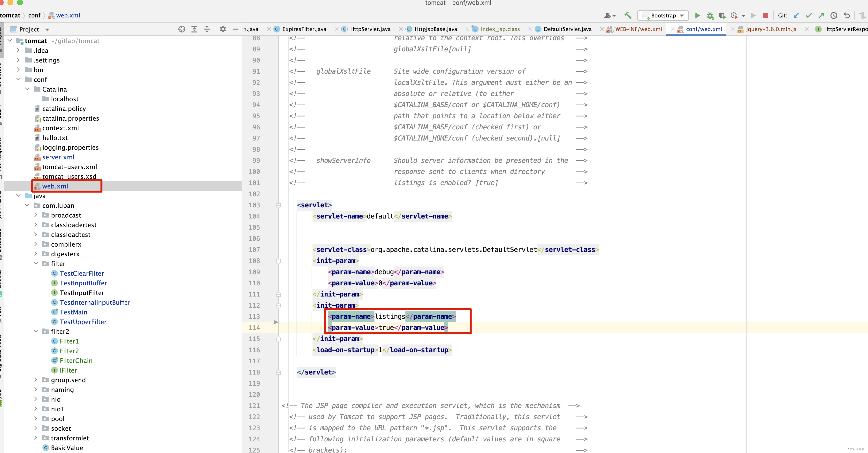This screenshot has width=868, height=453.
Task: Select TestMain class in filter package
Action: [73, 312]
